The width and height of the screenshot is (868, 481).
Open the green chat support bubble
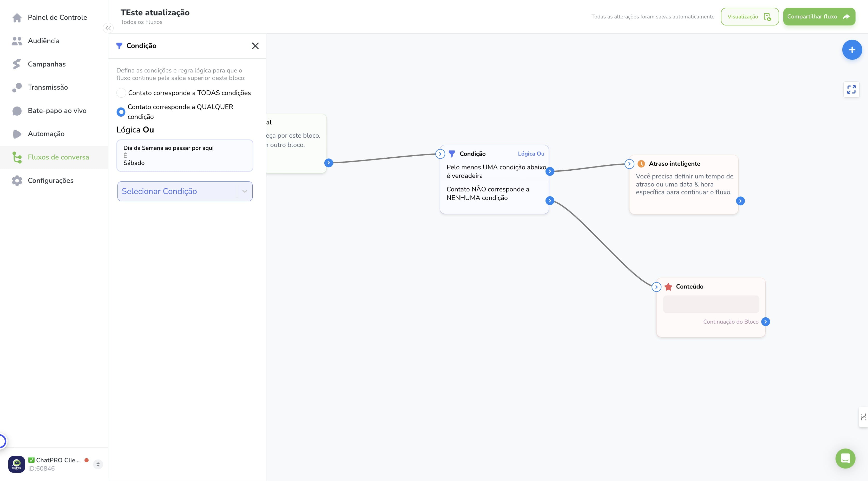coord(845,458)
